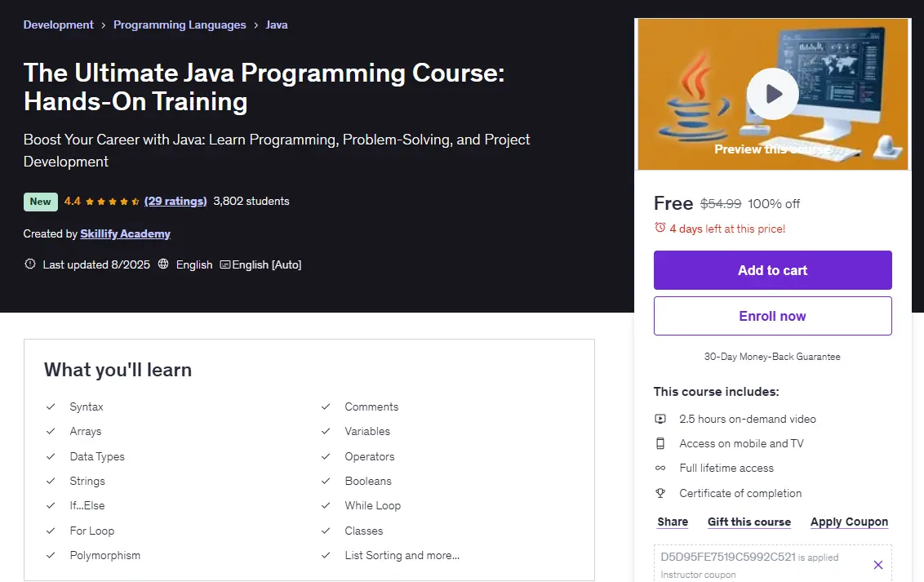Open Apply Coupon option

[849, 522]
